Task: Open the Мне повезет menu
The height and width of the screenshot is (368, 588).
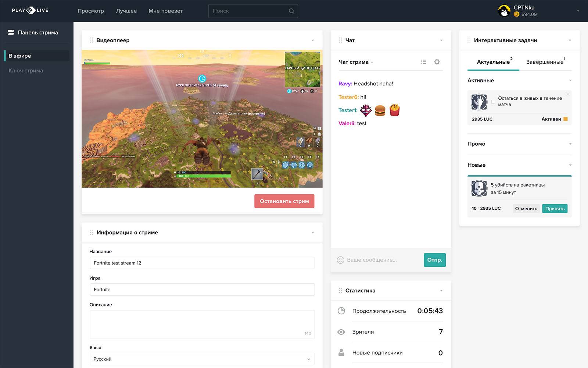Action: coord(165,11)
